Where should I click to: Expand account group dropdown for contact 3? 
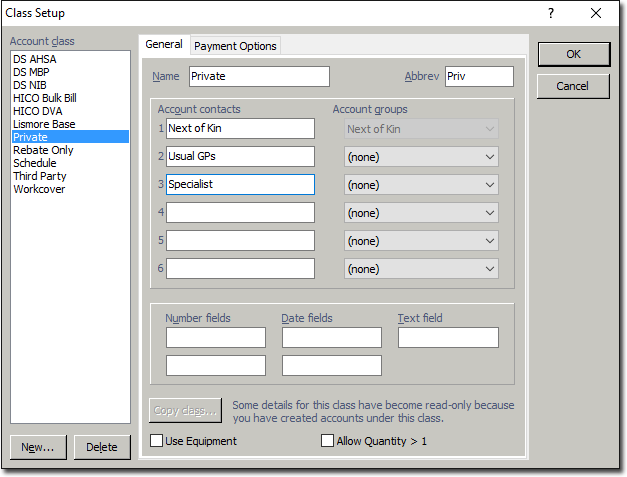(420, 185)
